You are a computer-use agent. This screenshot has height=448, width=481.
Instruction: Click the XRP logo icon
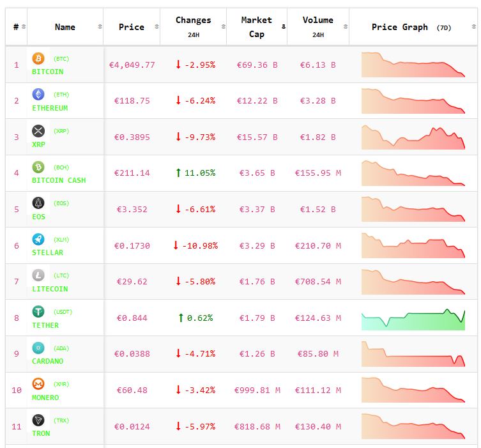pos(38,131)
